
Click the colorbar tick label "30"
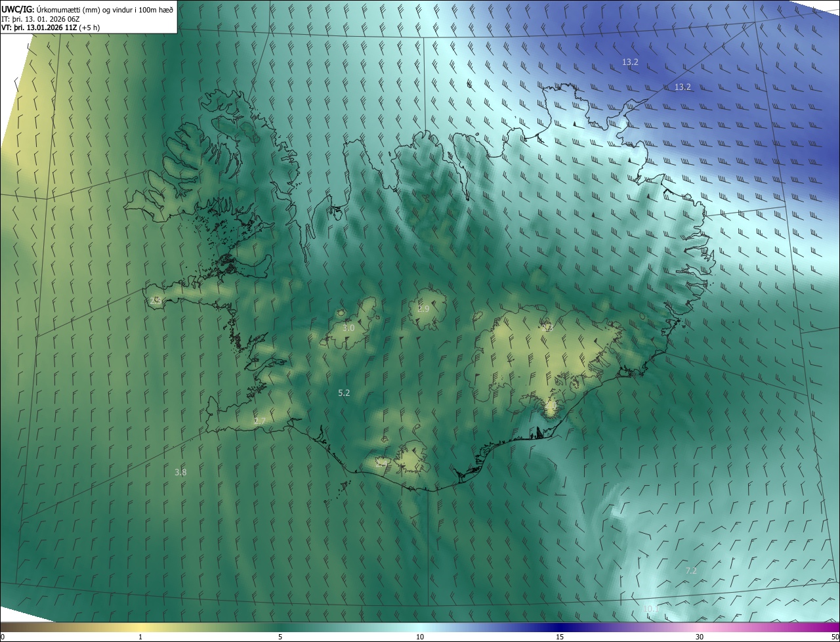tap(700, 637)
